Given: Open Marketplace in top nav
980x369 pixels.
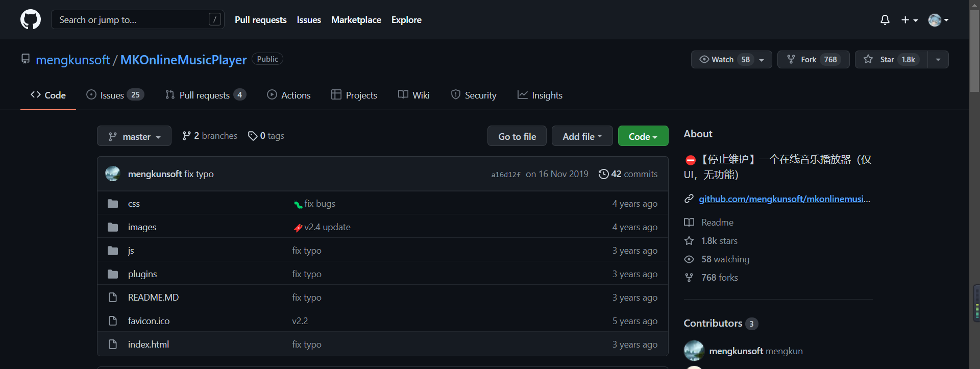Looking at the screenshot, I should pos(356,20).
